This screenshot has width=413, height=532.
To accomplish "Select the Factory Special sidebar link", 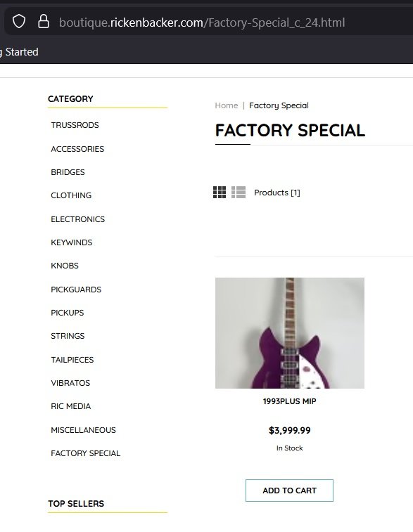I will pyautogui.click(x=86, y=453).
